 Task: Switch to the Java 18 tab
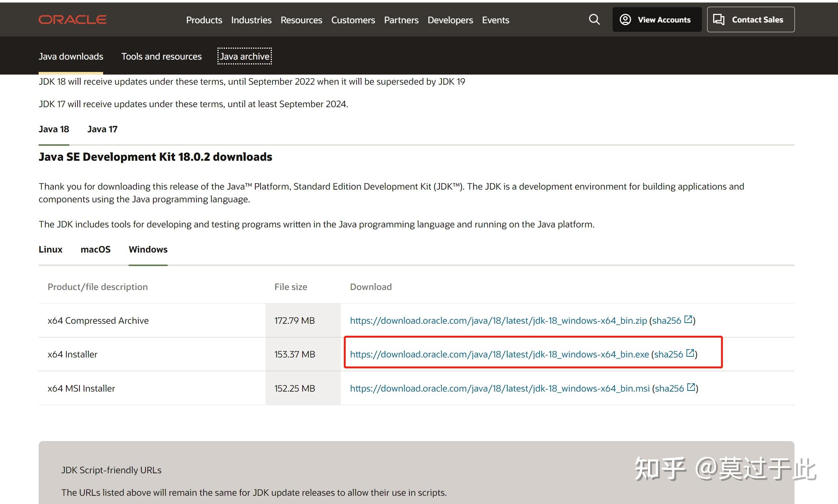pos(54,129)
